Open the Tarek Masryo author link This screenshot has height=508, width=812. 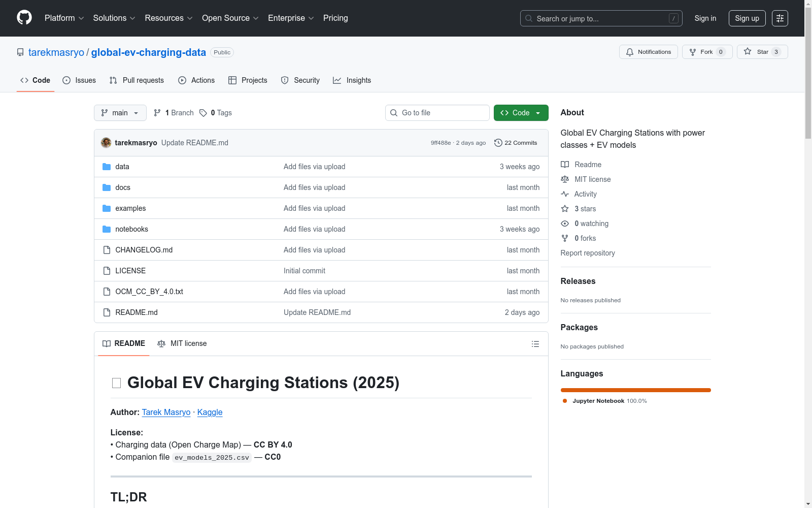[166, 412]
